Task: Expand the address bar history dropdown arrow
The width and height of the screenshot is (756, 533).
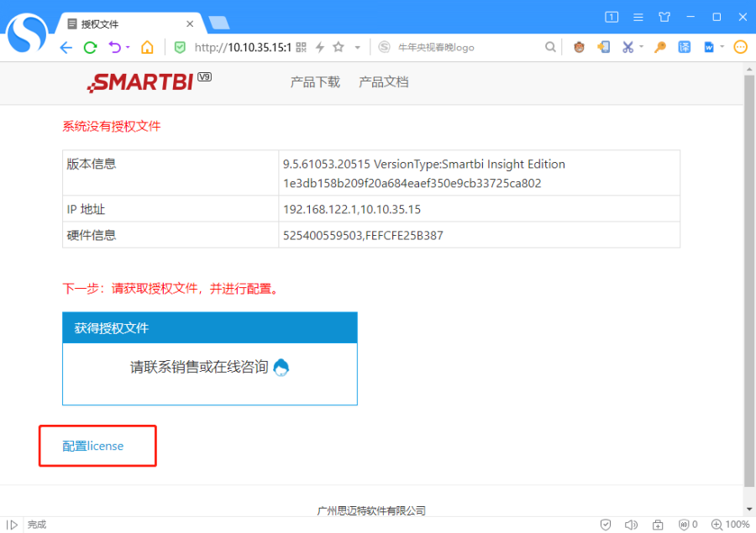Action: 357,47
